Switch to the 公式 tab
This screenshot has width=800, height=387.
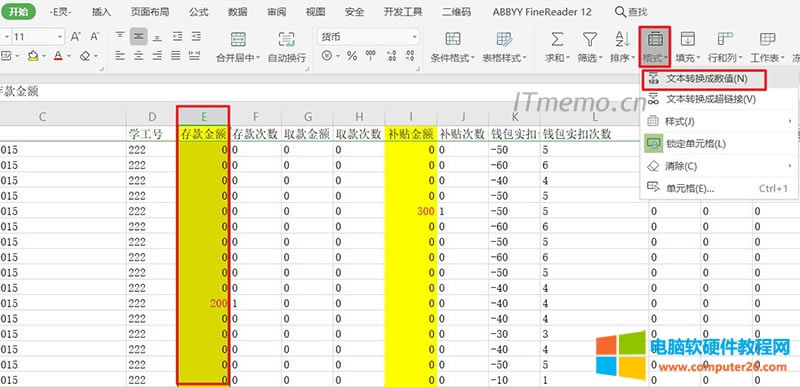coord(198,12)
